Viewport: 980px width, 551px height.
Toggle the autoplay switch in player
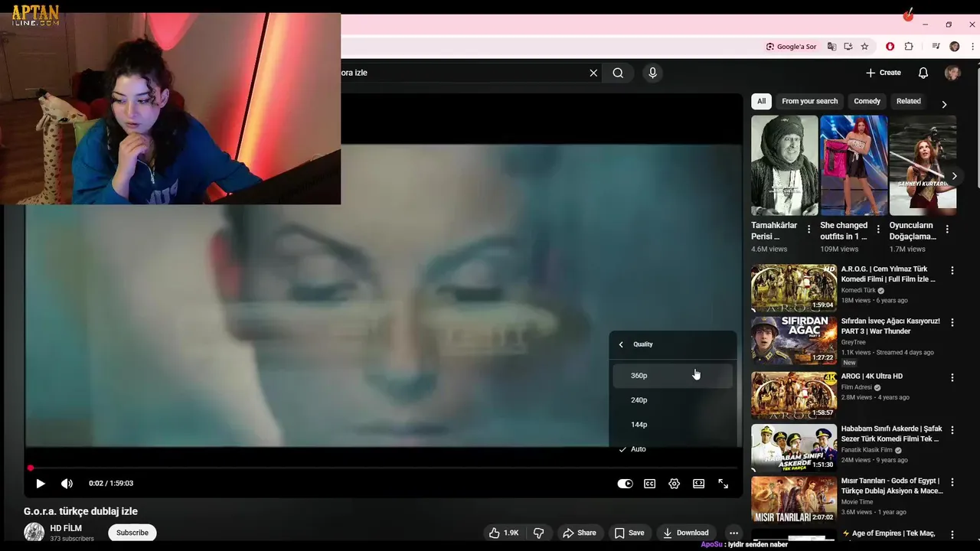626,484
